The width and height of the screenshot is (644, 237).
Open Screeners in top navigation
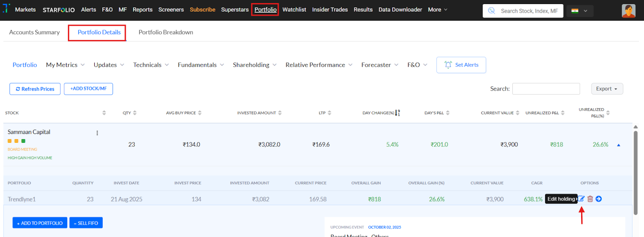pyautogui.click(x=171, y=10)
